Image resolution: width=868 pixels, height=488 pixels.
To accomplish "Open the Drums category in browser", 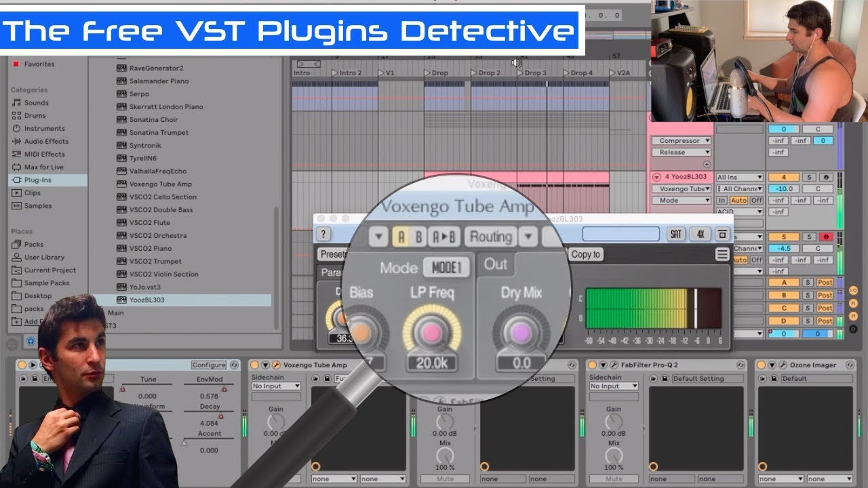I will pyautogui.click(x=29, y=116).
